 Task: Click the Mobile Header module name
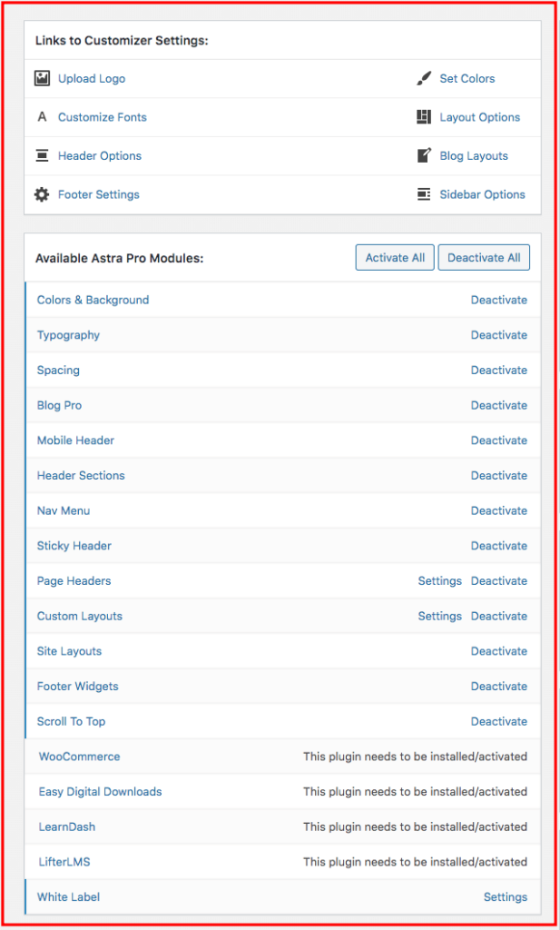coord(76,440)
